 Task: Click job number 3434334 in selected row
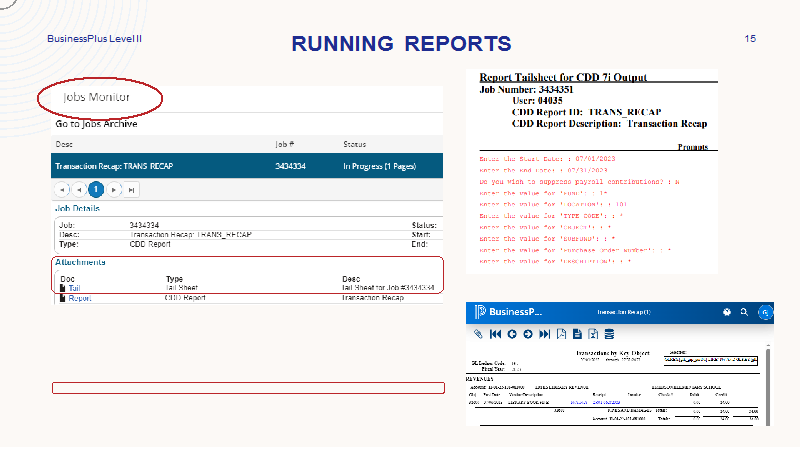click(290, 166)
